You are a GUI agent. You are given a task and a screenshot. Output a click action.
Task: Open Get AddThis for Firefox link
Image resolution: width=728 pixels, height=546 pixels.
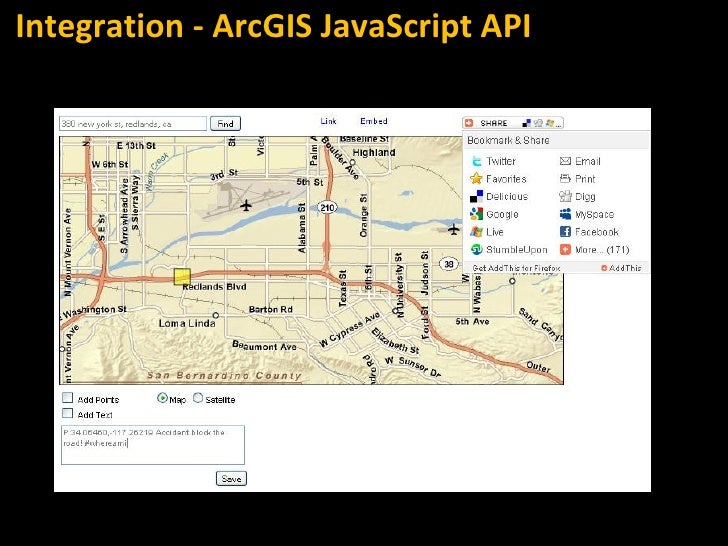click(516, 268)
